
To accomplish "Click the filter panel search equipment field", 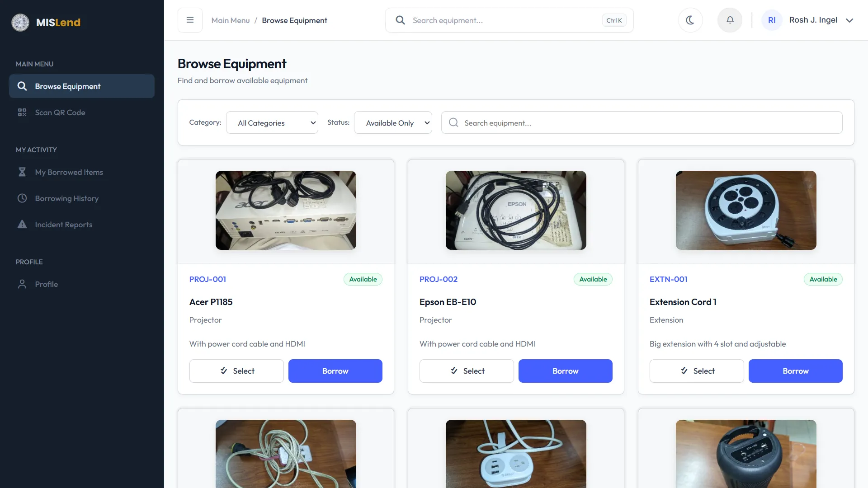I will pyautogui.click(x=642, y=122).
